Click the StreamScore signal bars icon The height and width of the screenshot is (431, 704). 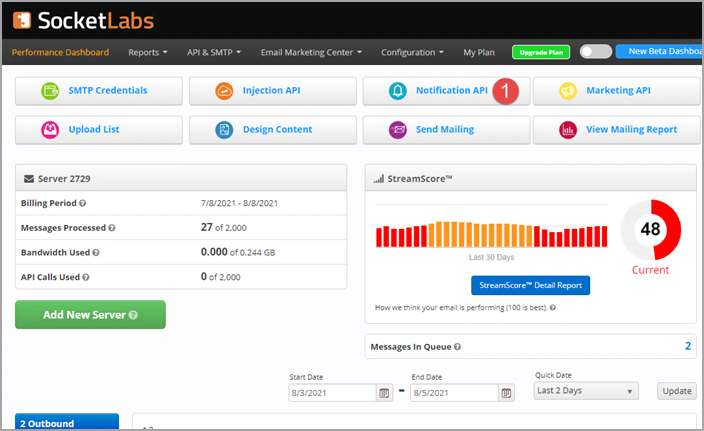(379, 179)
